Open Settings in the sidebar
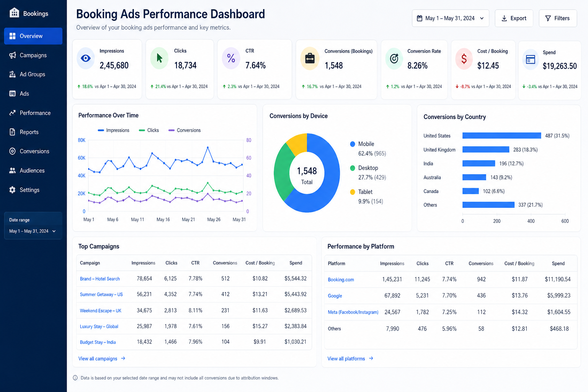The image size is (588, 392). pos(33,190)
